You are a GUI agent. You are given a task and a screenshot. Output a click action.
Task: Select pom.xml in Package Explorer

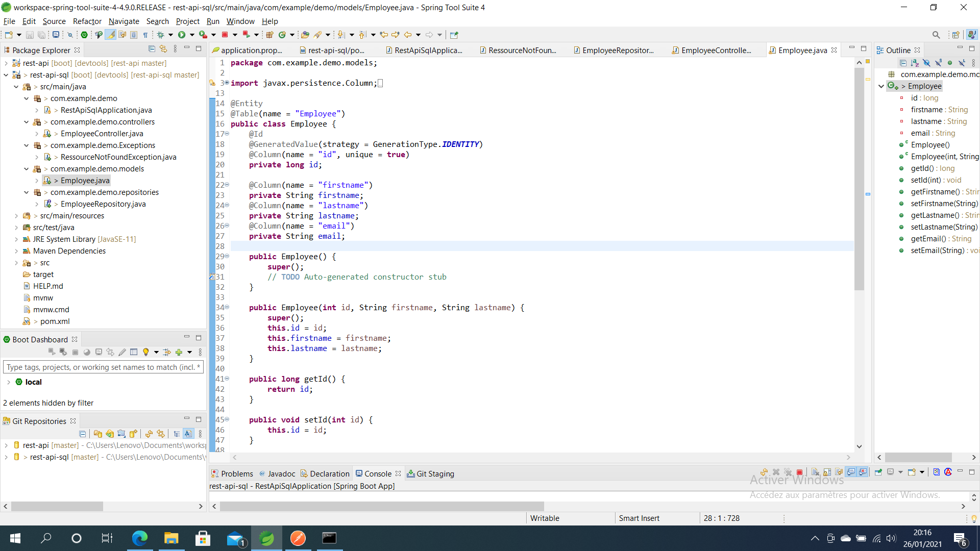[55, 321]
